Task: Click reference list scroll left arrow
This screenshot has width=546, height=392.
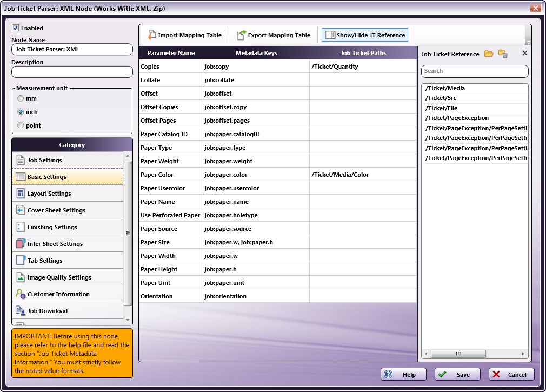Action: click(426, 354)
